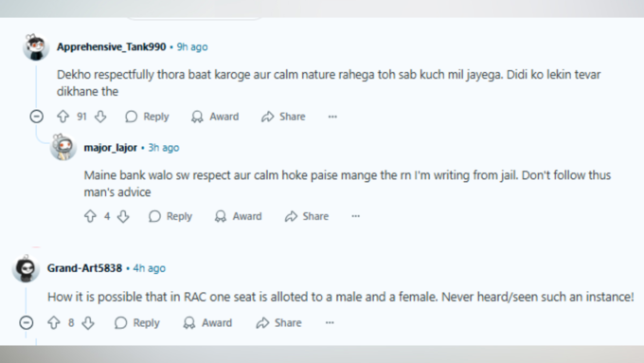Downvote the comment with 91 votes
The width and height of the screenshot is (644, 363).
click(100, 117)
